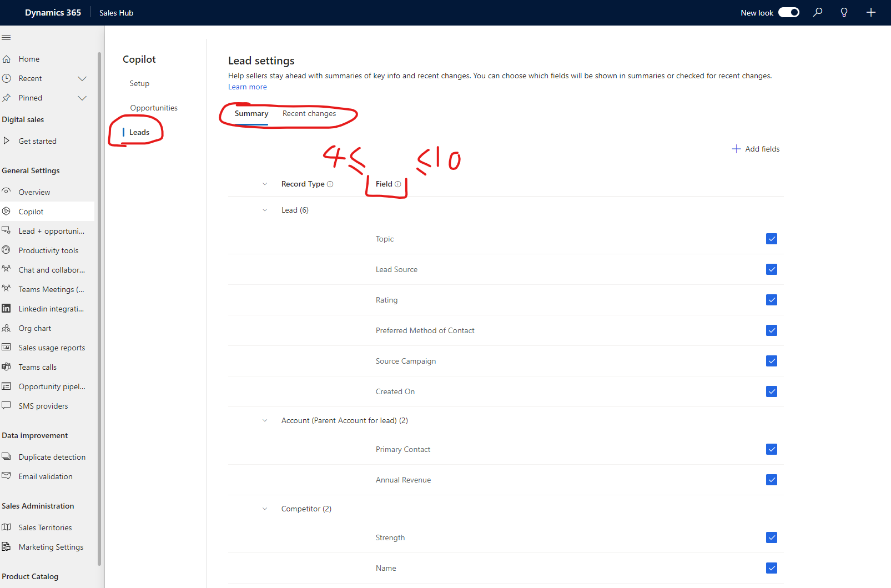Open Copilot Opportunities settings

pos(154,108)
